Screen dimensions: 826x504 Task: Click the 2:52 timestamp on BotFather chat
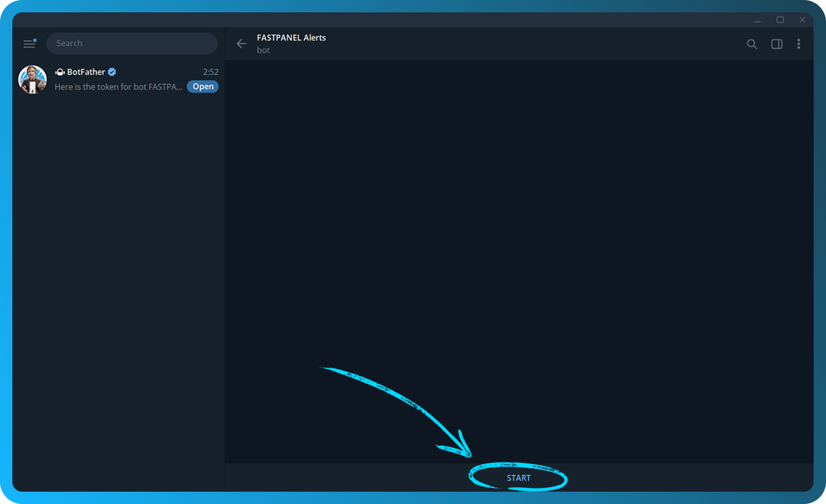211,72
